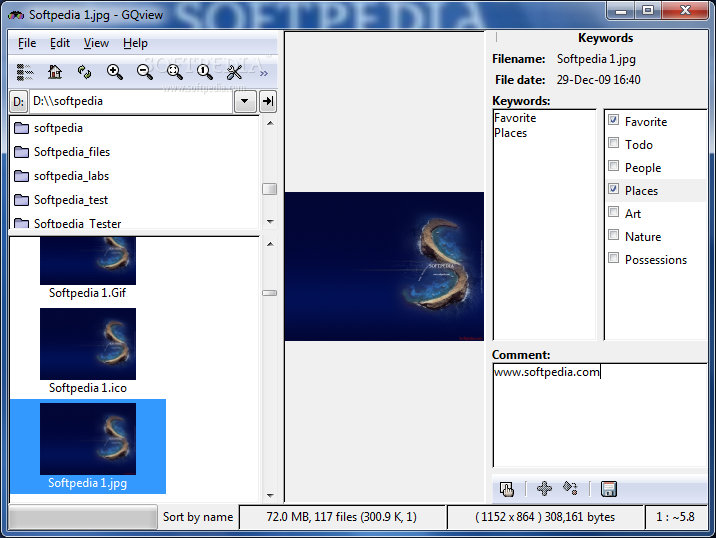
Task: Select the Softpedia 1.jpg thumbnail
Action: tap(88, 446)
